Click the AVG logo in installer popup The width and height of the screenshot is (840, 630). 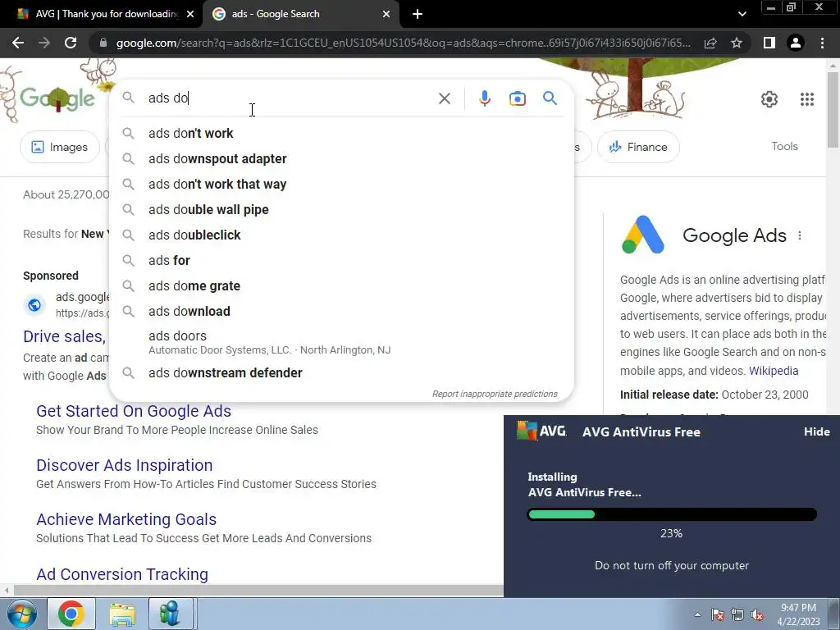[x=541, y=431]
